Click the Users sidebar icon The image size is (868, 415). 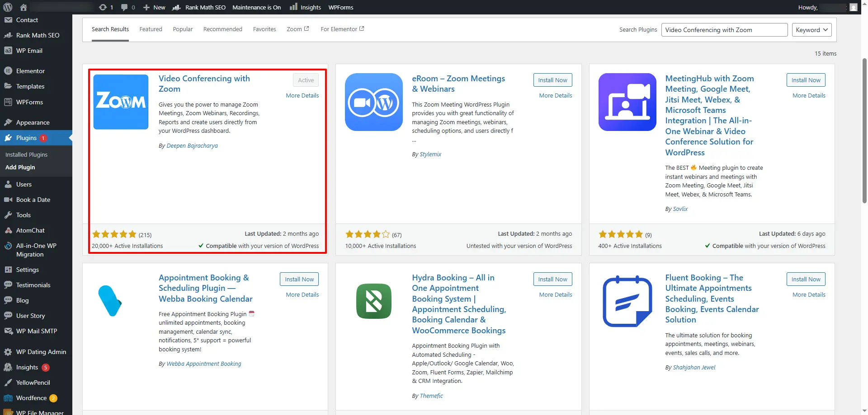pos(8,184)
